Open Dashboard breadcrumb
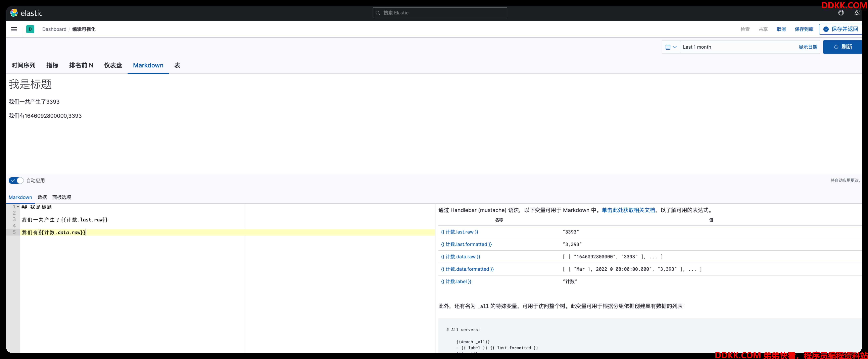The image size is (868, 359). 54,29
